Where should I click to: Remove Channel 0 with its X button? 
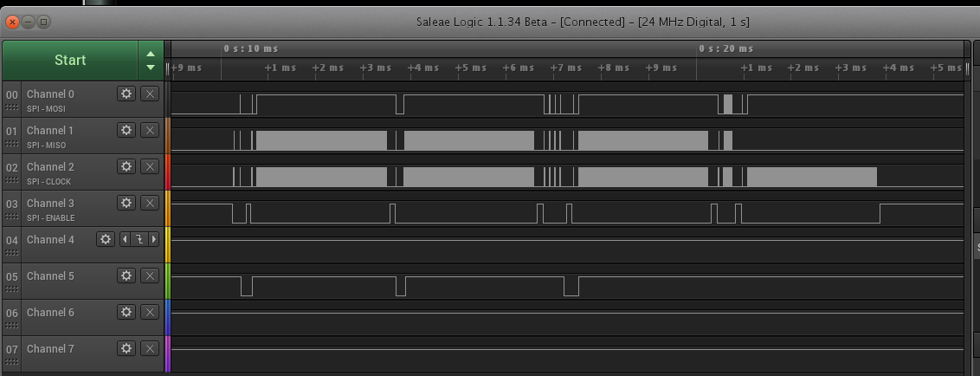(x=150, y=94)
